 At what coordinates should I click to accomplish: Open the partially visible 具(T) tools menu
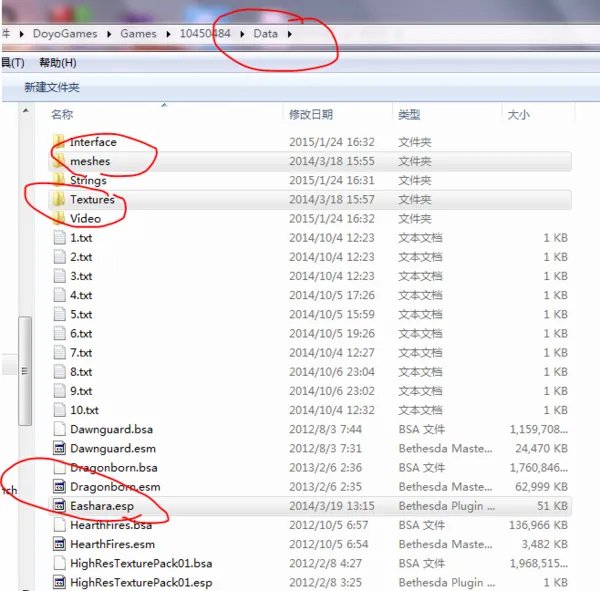[13, 62]
